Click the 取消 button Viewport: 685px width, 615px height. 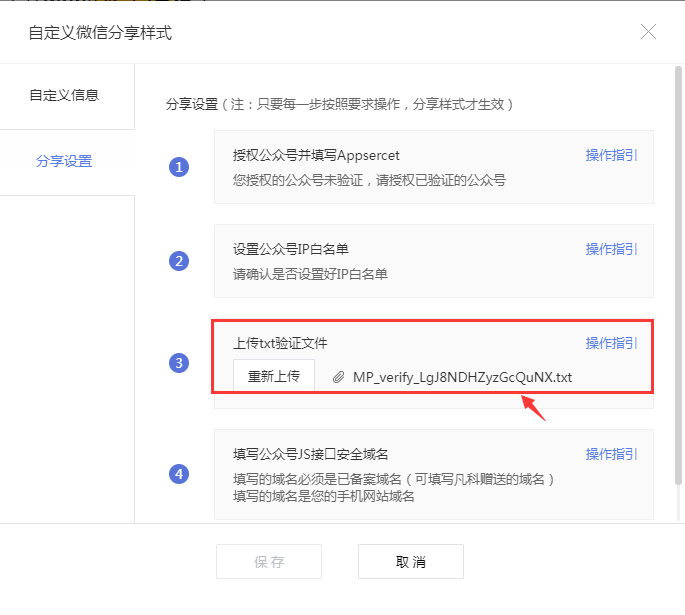(411, 562)
